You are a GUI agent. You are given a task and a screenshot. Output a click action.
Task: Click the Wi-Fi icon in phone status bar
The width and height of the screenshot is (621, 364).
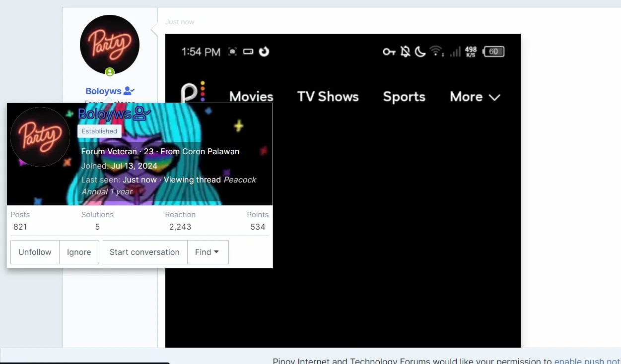[436, 51]
